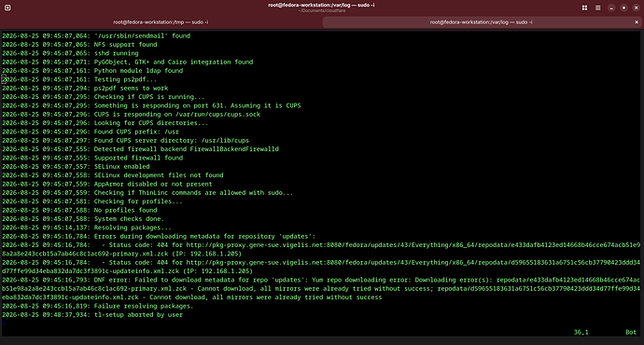Click 'Checking if CUPS is running...' line
Viewport: 644px width, 345px height.
pos(103,97)
